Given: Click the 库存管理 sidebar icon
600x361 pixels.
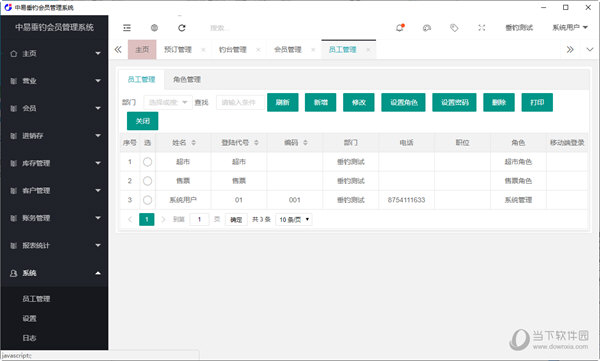Looking at the screenshot, I should tap(14, 163).
